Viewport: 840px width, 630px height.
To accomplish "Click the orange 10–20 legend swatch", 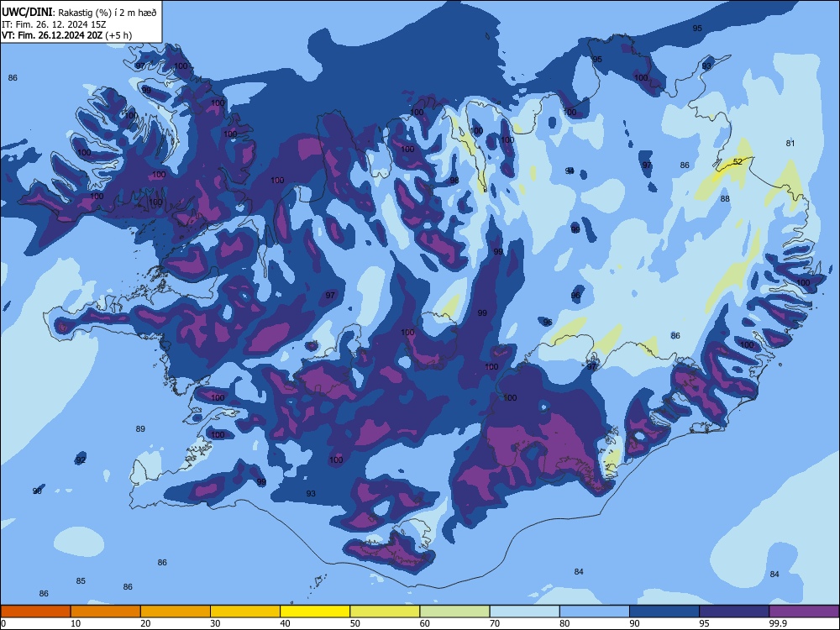I will [x=106, y=612].
